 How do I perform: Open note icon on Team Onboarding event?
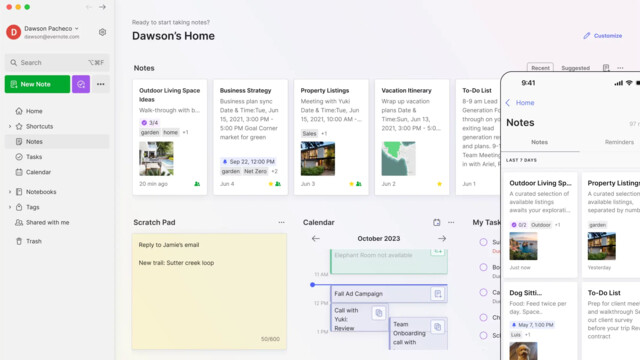pos(437,327)
